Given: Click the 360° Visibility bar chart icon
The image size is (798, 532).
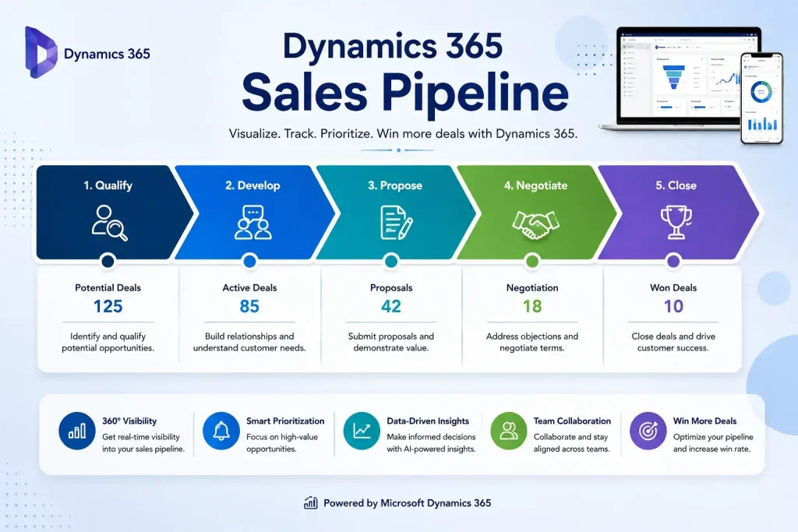Looking at the screenshot, I should 77,432.
